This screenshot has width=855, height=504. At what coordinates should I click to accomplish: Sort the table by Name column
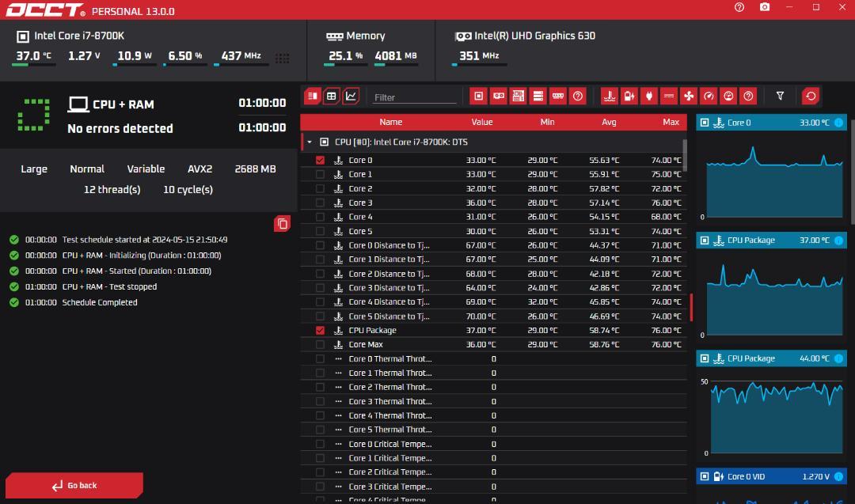click(x=391, y=122)
